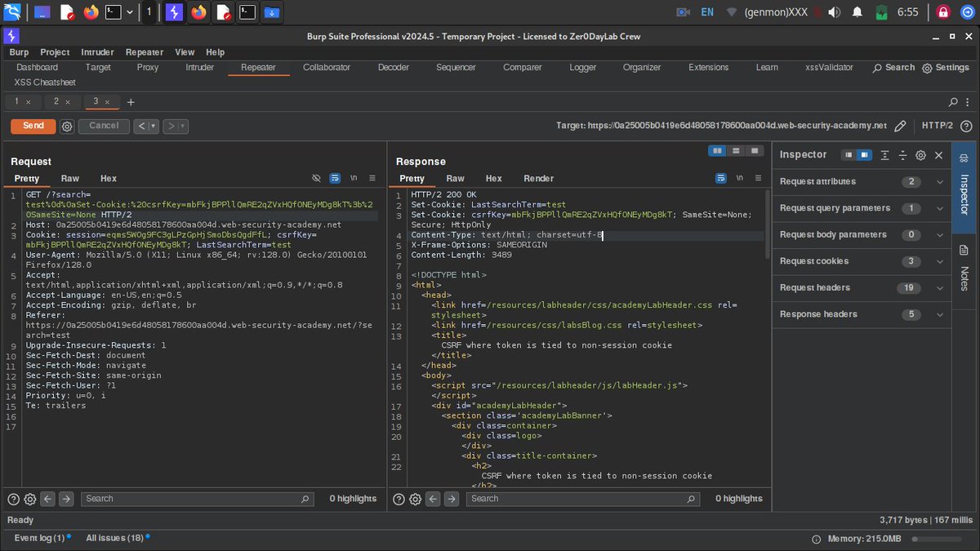Hide non-printable toggle in Request panel

tap(317, 178)
